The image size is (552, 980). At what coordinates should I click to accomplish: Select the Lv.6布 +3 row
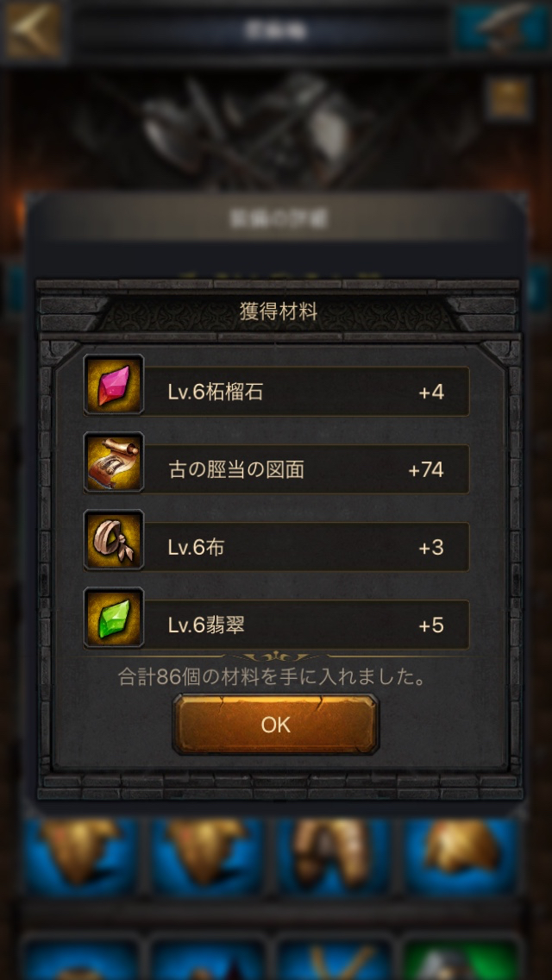point(276,547)
